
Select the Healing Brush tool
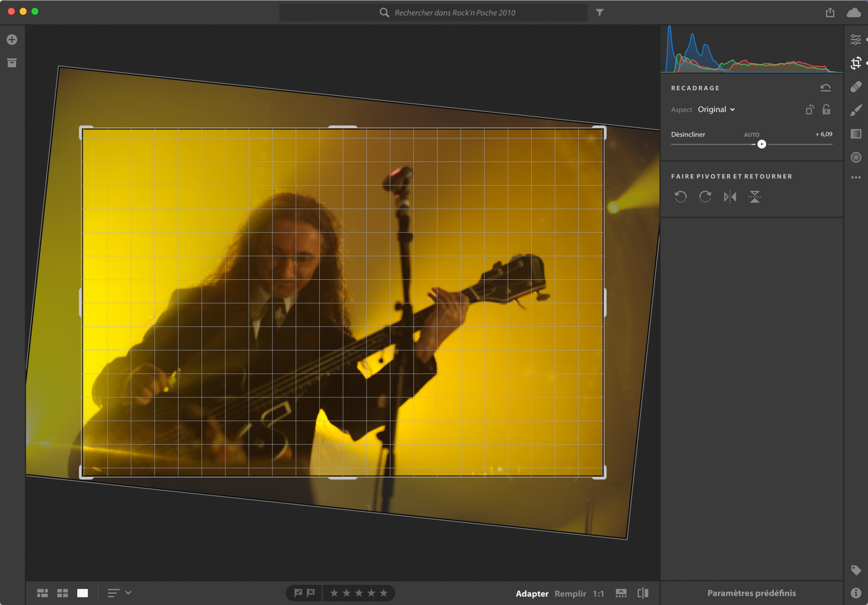856,87
